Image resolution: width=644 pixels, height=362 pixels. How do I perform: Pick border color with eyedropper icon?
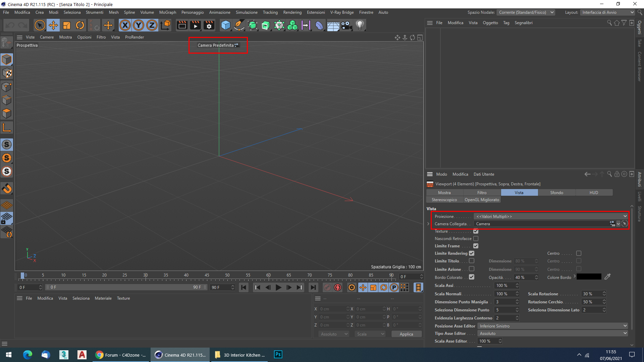pyautogui.click(x=607, y=277)
